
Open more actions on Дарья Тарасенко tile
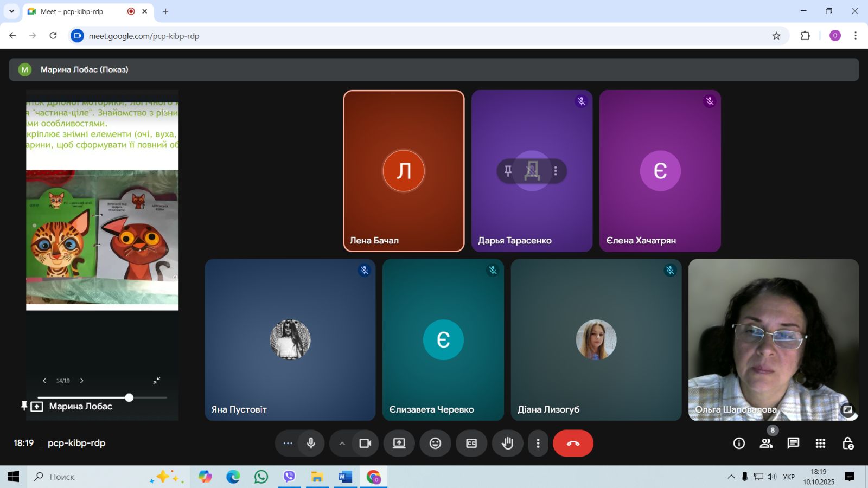pos(556,171)
